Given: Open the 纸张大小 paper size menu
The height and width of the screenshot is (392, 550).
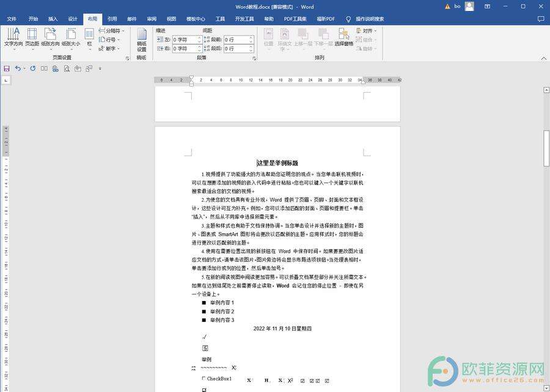Looking at the screenshot, I should point(71,38).
